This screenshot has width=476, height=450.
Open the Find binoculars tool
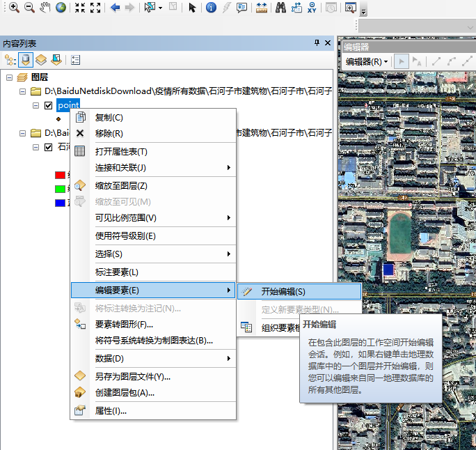[x=280, y=7]
